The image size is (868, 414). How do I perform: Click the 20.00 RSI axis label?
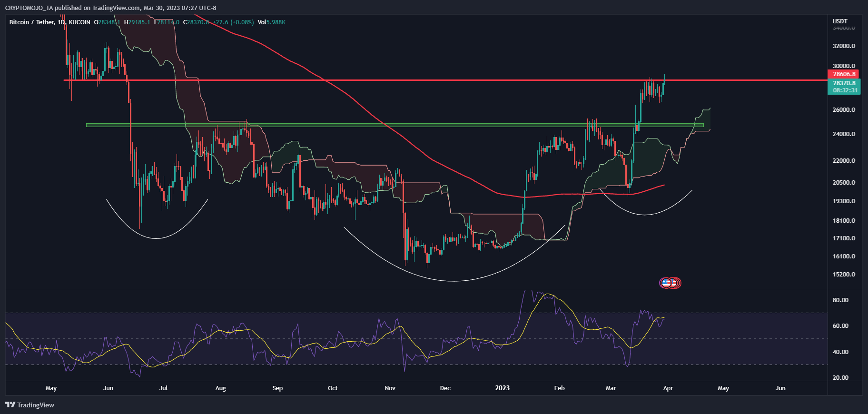point(840,378)
